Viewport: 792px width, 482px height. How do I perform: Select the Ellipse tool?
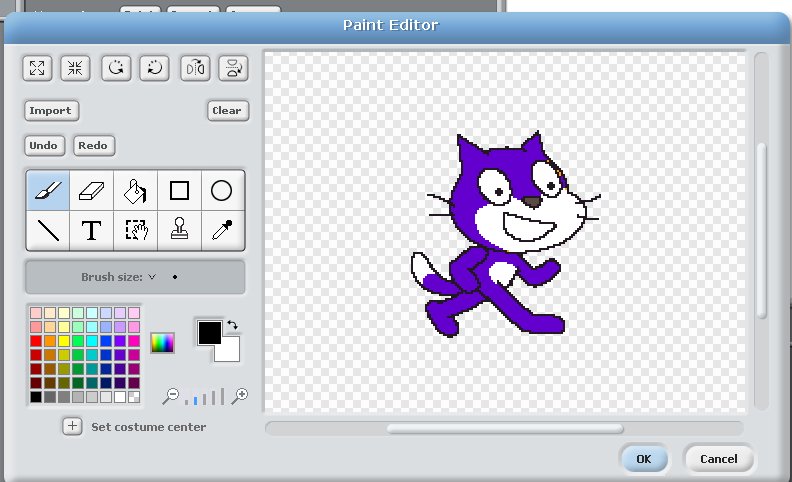(x=222, y=190)
